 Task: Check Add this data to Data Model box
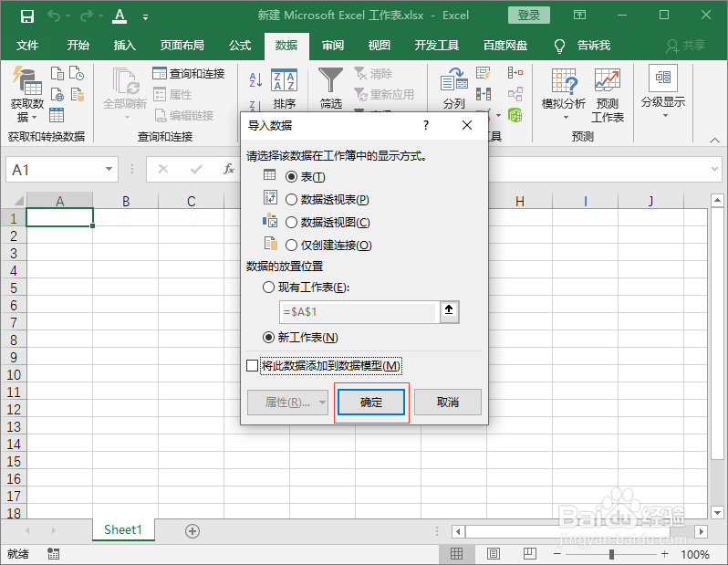pos(253,366)
